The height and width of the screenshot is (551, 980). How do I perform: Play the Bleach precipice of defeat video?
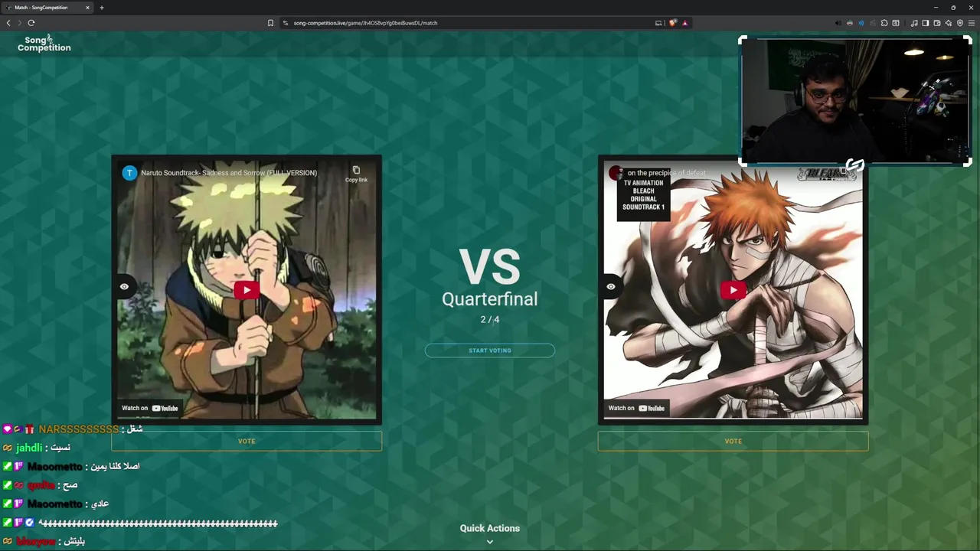point(733,290)
